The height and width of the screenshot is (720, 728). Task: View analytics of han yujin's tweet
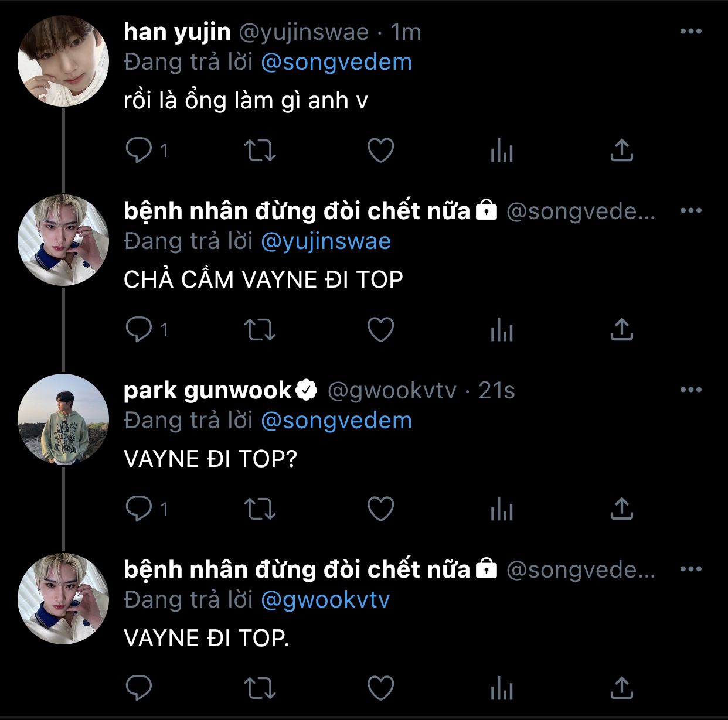[x=501, y=151]
